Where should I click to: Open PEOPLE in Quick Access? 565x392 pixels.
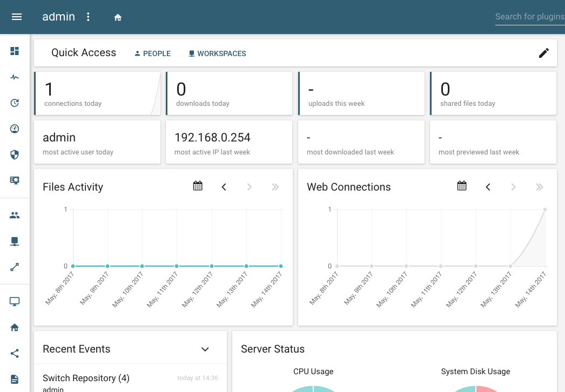[x=152, y=53]
